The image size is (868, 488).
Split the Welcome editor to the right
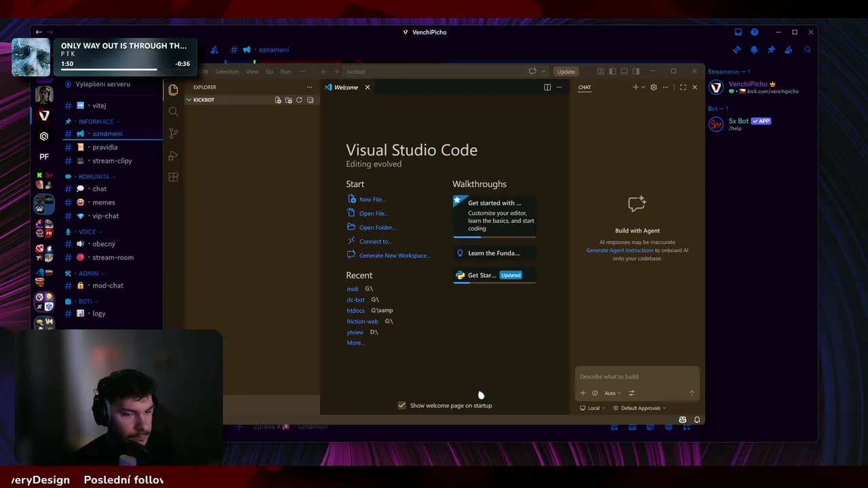(547, 87)
